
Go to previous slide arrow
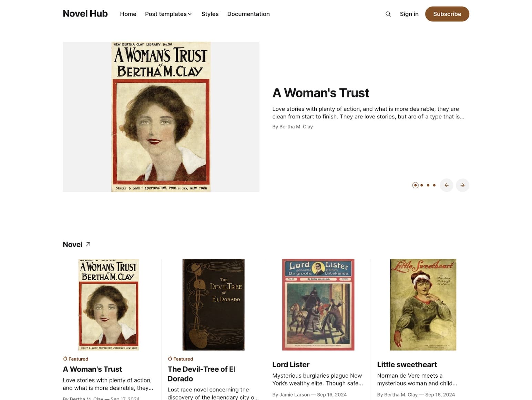coord(447,185)
